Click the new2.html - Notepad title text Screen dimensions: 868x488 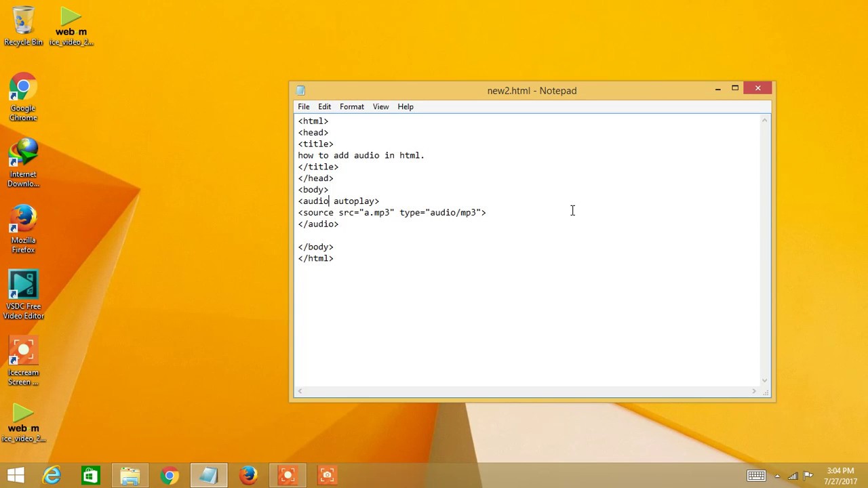pos(532,91)
